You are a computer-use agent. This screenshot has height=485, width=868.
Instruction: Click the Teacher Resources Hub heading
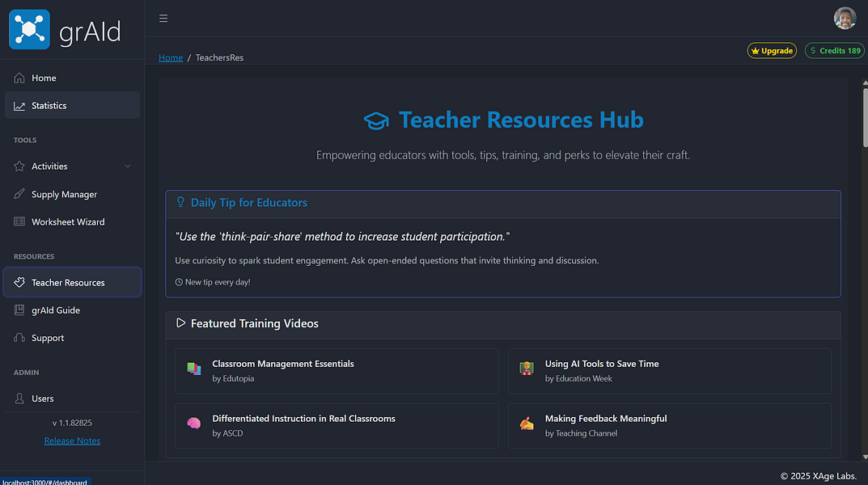click(x=521, y=120)
